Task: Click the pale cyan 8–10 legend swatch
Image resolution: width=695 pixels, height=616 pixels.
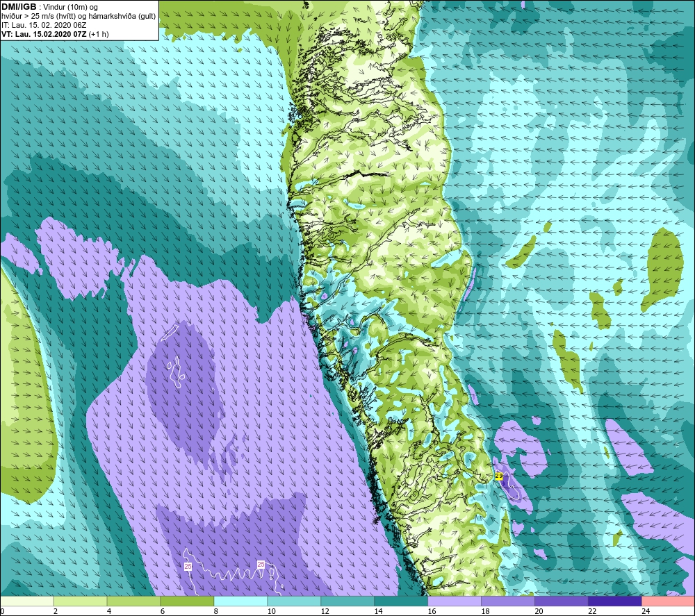Action: [x=240, y=601]
